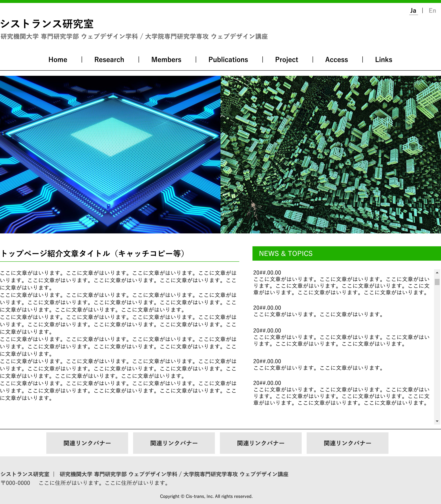Click the footer シストランス研究室 name
441x504 pixels.
pos(25,474)
